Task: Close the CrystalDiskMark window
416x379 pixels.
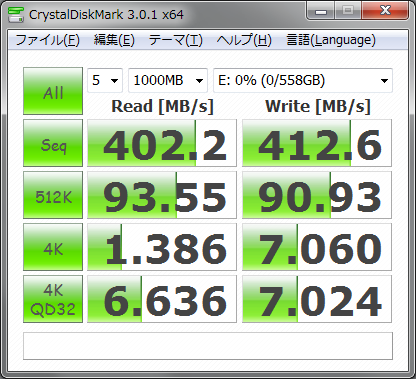Action: tap(385, 11)
